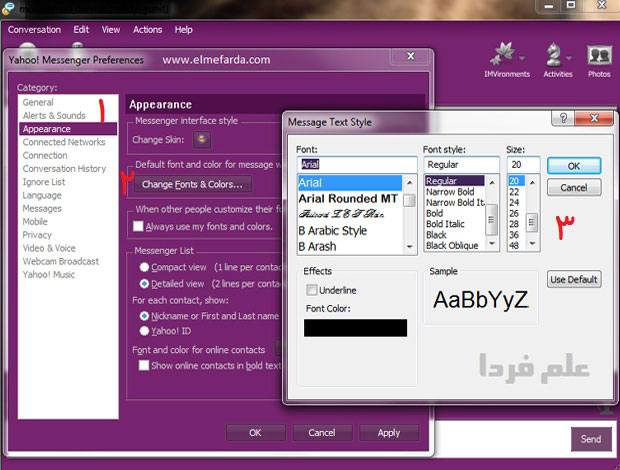
Task: Select the Compact view radio button
Action: [146, 267]
